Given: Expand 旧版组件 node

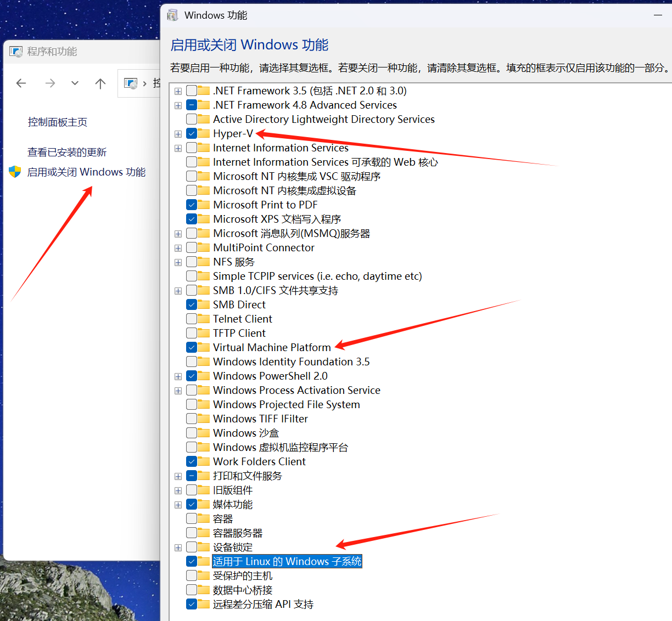Looking at the screenshot, I should (178, 490).
